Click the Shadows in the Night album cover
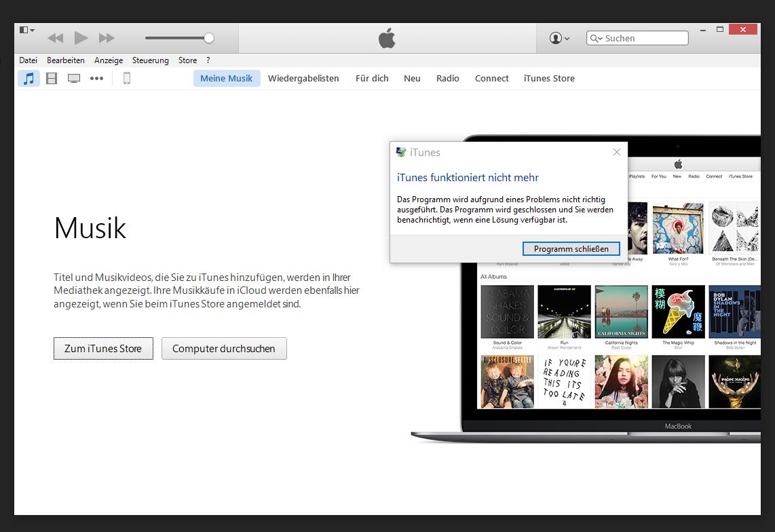This screenshot has width=775, height=532. click(x=735, y=311)
